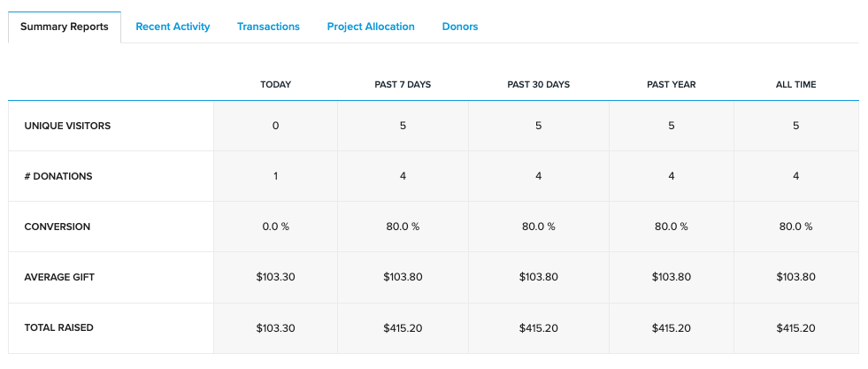The height and width of the screenshot is (369, 868).
Task: Select the All Time column header
Action: point(795,85)
